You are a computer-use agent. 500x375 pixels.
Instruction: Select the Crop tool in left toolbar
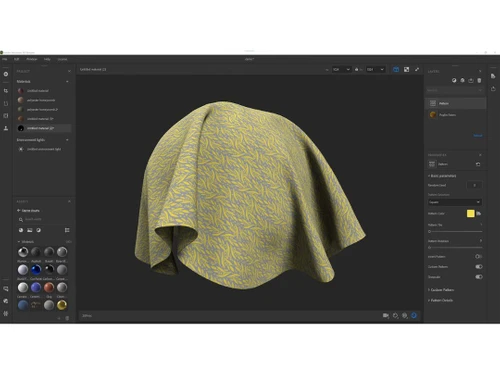coord(6,91)
